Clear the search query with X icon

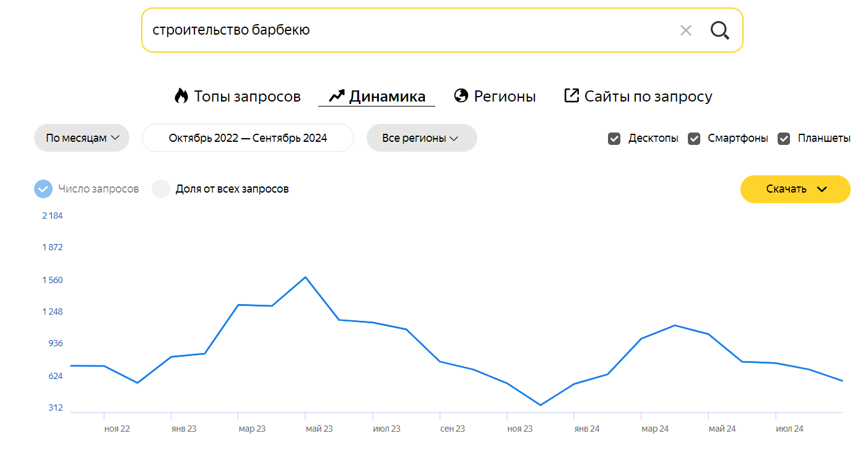click(x=685, y=30)
